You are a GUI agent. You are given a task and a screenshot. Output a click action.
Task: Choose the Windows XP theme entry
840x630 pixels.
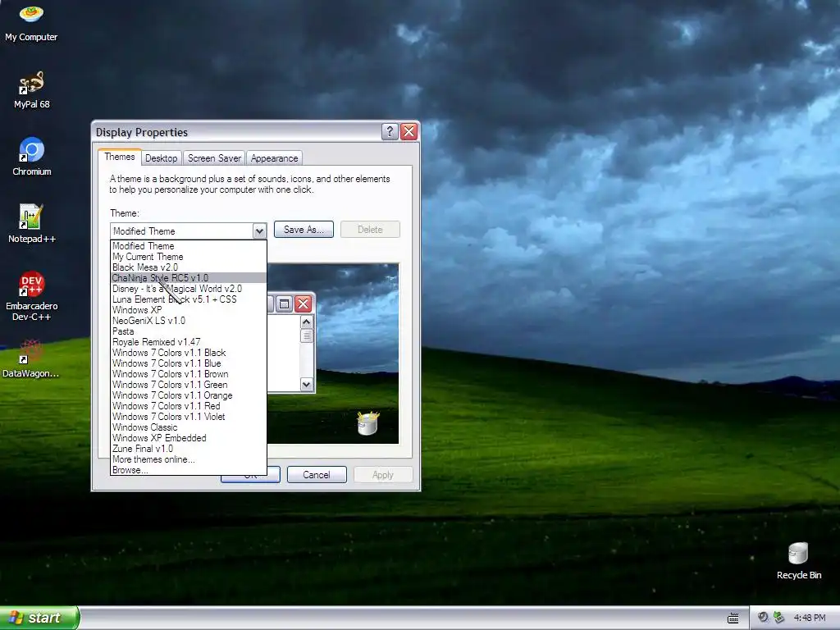[189, 310]
